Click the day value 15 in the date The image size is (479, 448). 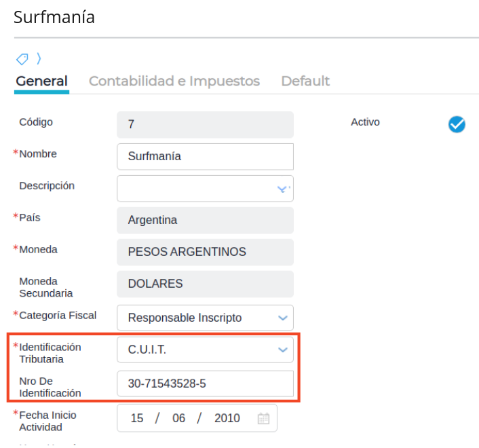click(x=137, y=418)
